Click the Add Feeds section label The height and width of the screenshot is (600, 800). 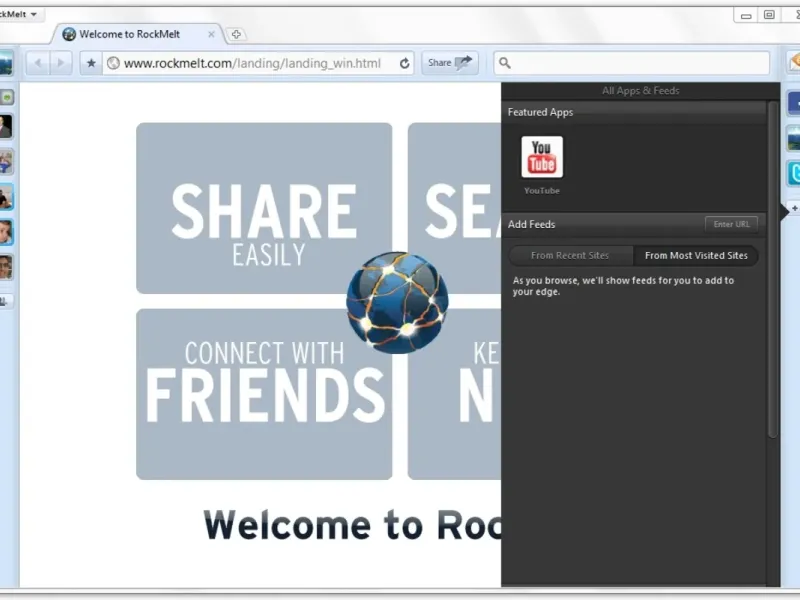point(531,224)
